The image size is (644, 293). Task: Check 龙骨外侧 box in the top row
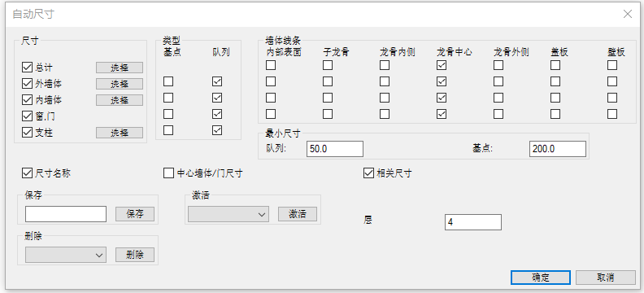tap(498, 65)
